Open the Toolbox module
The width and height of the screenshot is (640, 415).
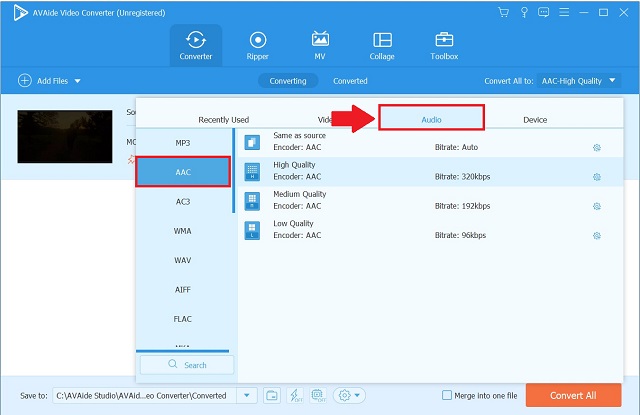[444, 45]
